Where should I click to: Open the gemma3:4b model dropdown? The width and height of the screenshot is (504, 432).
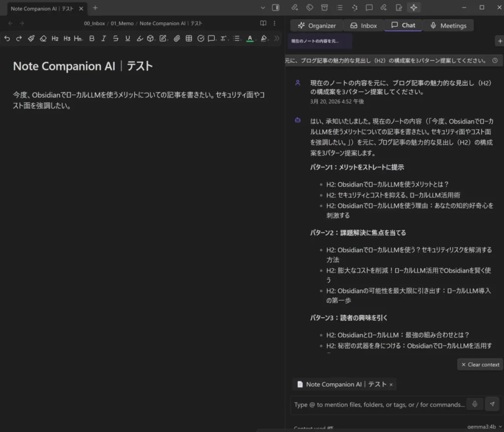[x=483, y=427]
